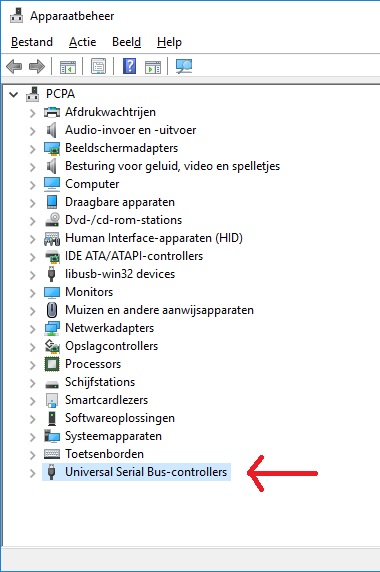Click the Back arrow toolbar icon
The height and width of the screenshot is (572, 380).
[14, 66]
